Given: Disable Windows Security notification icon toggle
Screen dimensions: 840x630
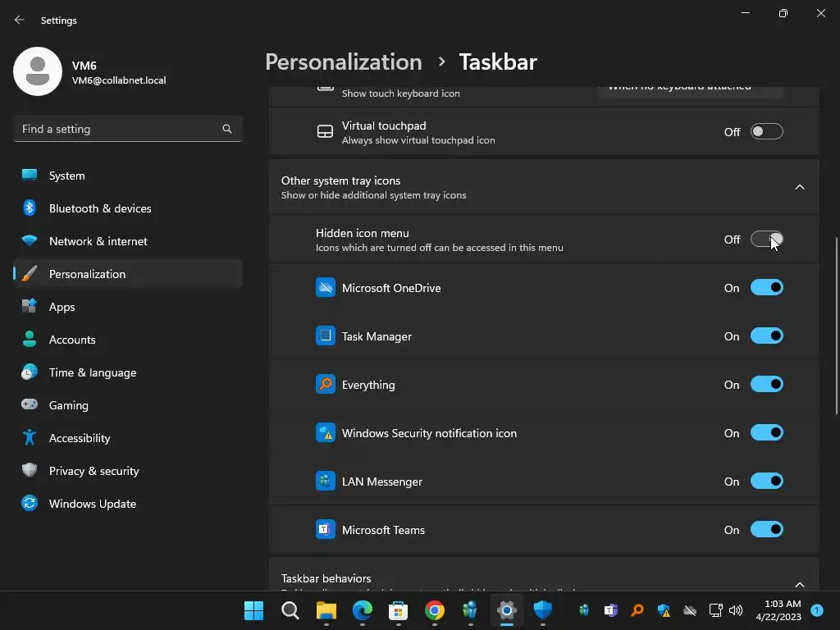Looking at the screenshot, I should [767, 433].
